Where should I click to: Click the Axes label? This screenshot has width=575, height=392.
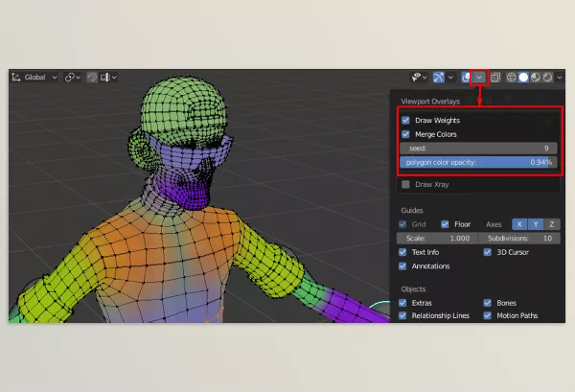(x=494, y=224)
